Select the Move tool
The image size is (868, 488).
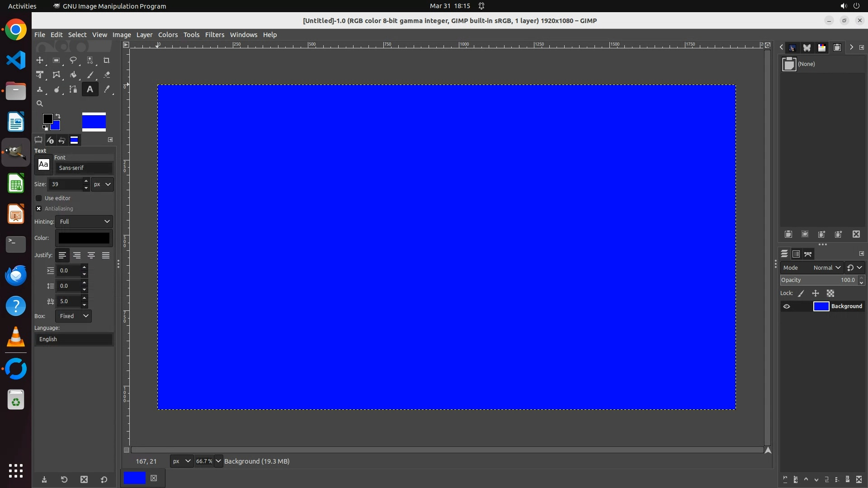pyautogui.click(x=40, y=60)
